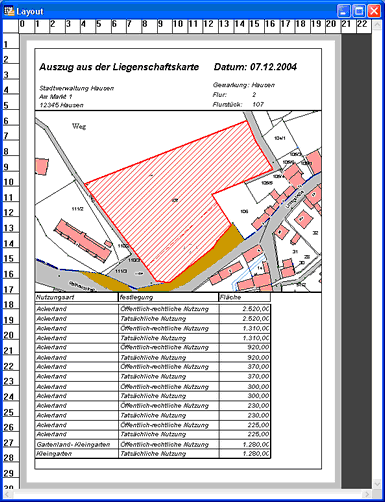Click the vertical scrollbar up arrow

377,25
